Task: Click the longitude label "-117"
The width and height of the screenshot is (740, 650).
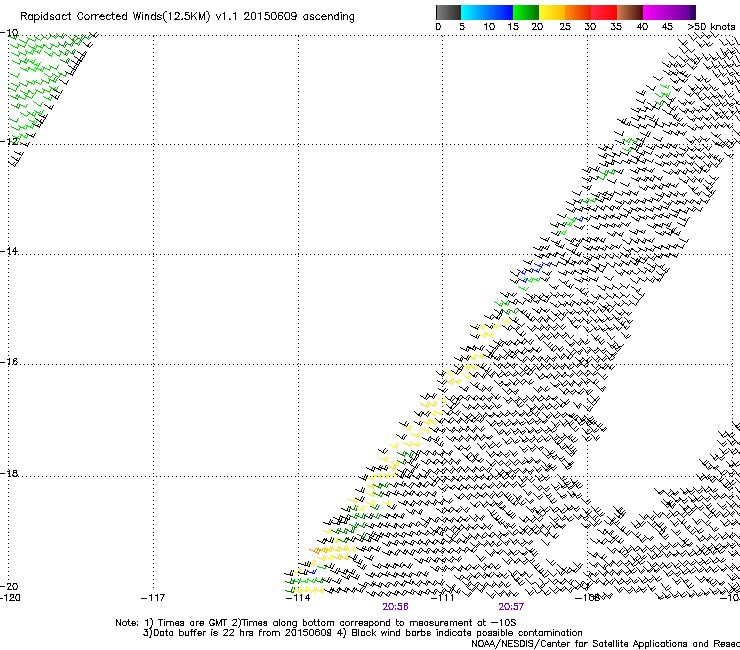Action: pos(153,598)
